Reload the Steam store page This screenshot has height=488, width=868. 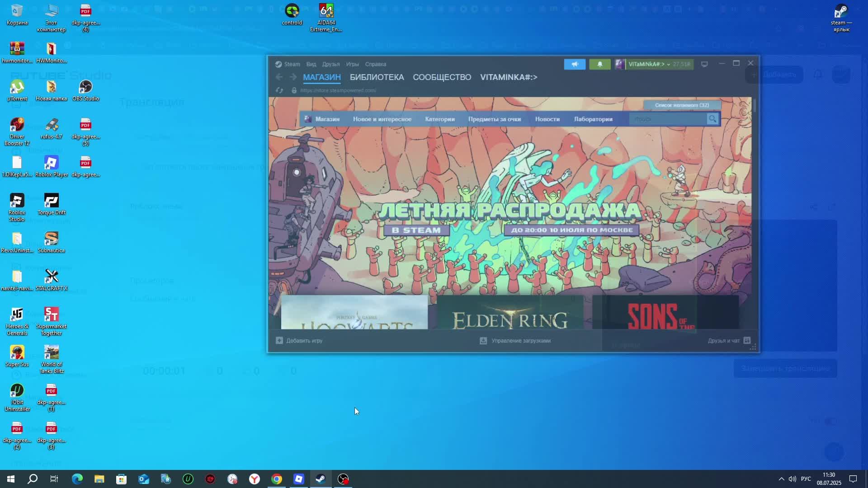[x=279, y=90]
